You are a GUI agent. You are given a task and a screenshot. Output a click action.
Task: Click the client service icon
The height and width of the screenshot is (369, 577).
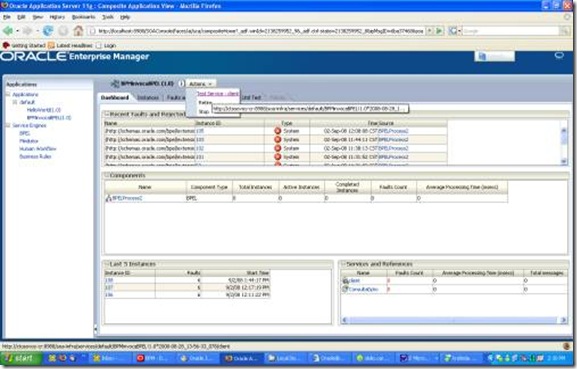tap(345, 280)
